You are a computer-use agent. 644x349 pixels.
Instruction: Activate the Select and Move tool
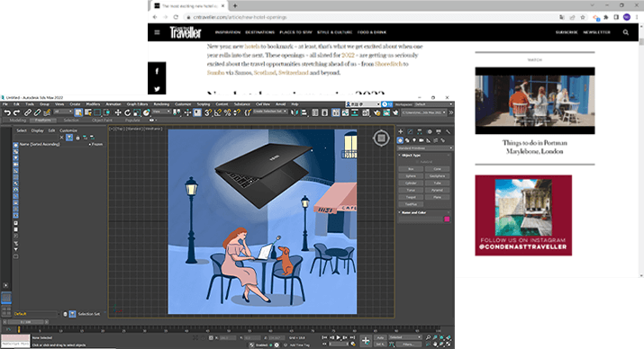tap(118, 112)
